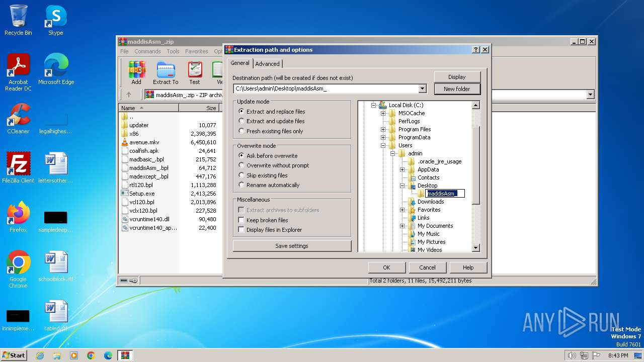Open lettersother document on desktop
Viewport: 644px width, 362px height.
pos(56,168)
